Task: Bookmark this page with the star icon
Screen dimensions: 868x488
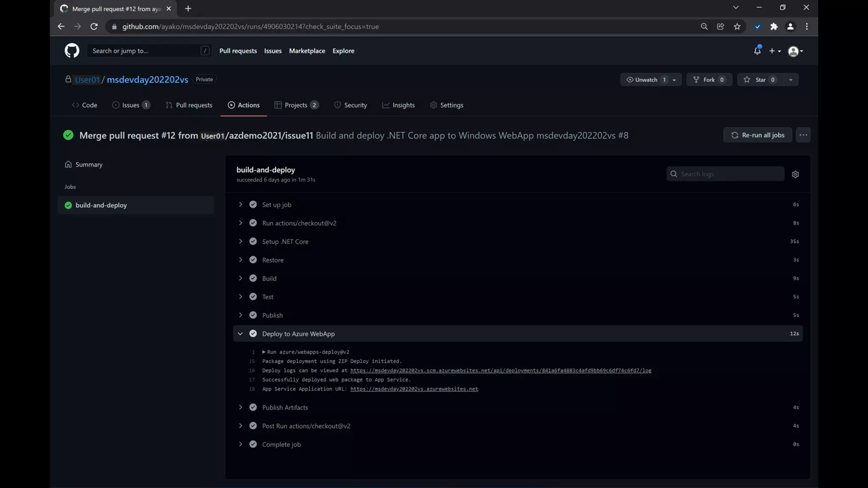Action: pyautogui.click(x=737, y=27)
